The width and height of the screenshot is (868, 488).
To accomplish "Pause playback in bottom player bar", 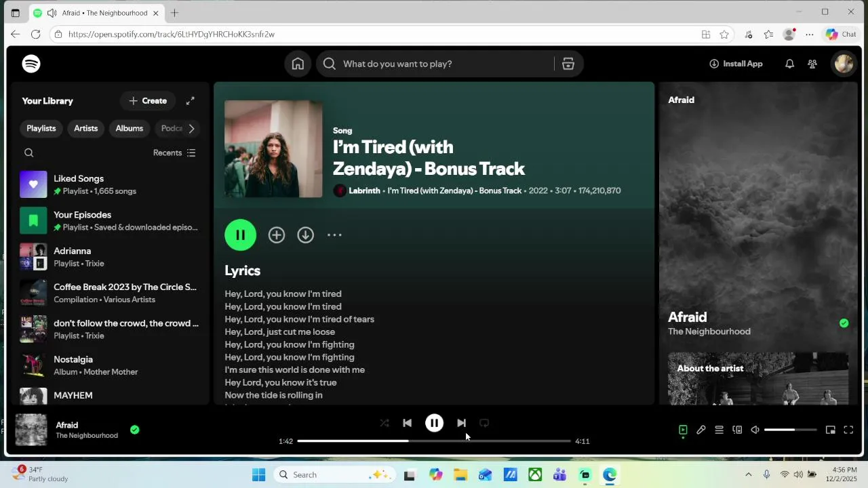I will coord(434,423).
